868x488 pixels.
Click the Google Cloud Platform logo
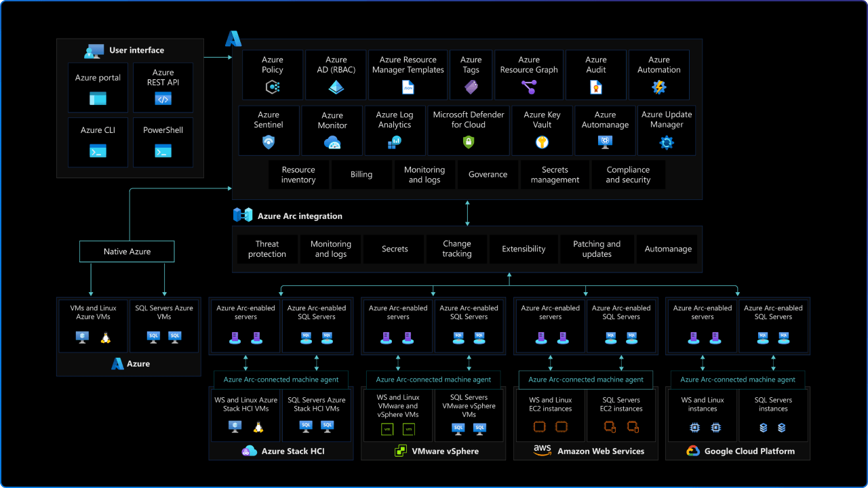coord(693,451)
